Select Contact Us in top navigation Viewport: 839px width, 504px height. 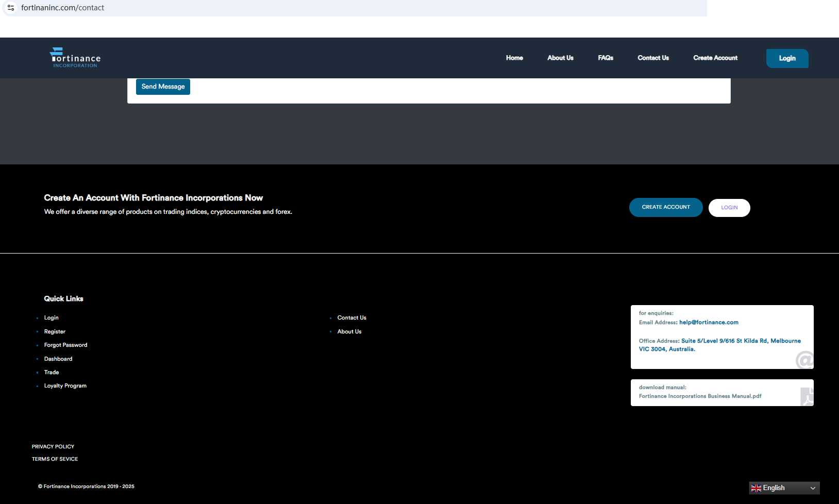[x=653, y=58]
